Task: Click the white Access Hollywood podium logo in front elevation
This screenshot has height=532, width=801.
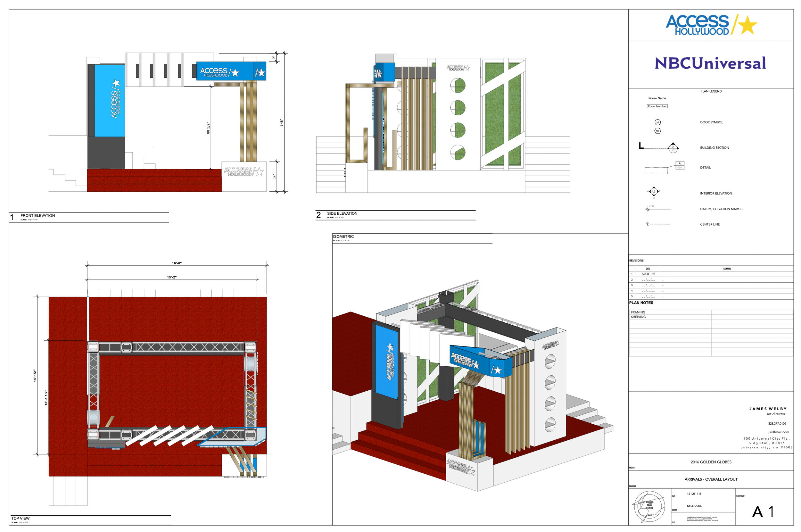Action: [244, 171]
